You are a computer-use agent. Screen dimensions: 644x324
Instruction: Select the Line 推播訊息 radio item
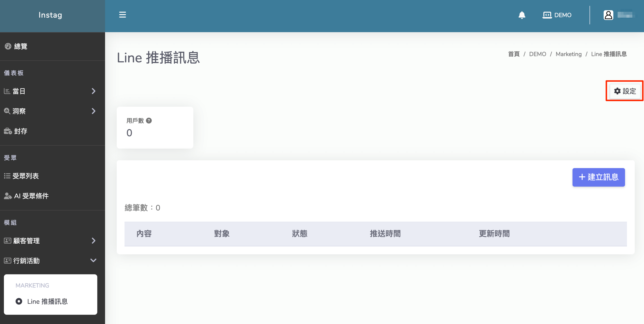[19, 301]
